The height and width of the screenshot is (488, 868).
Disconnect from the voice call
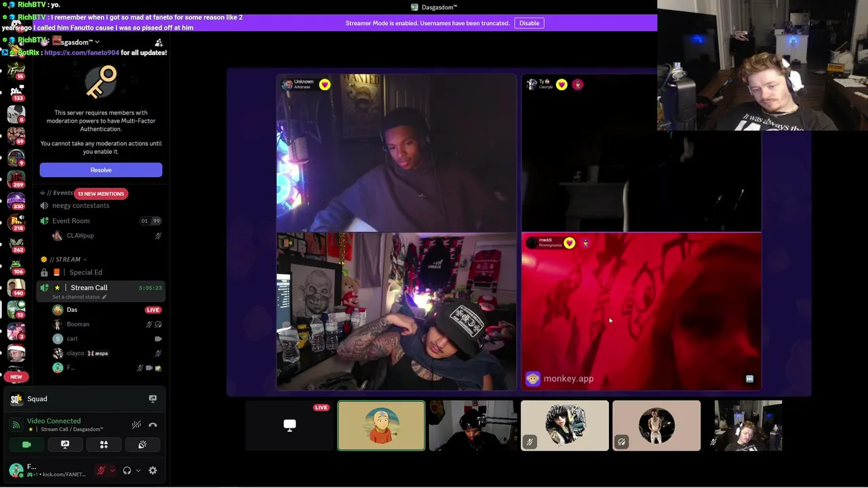[x=153, y=425]
